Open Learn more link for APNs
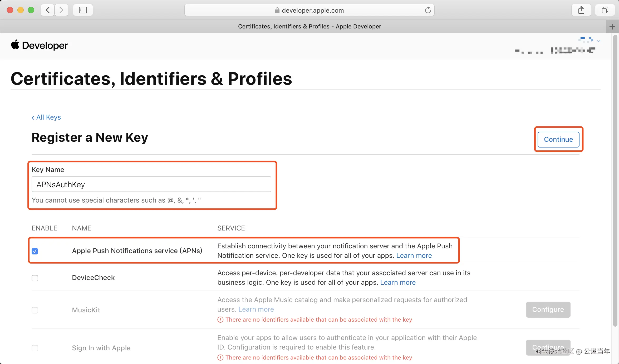 [414, 255]
